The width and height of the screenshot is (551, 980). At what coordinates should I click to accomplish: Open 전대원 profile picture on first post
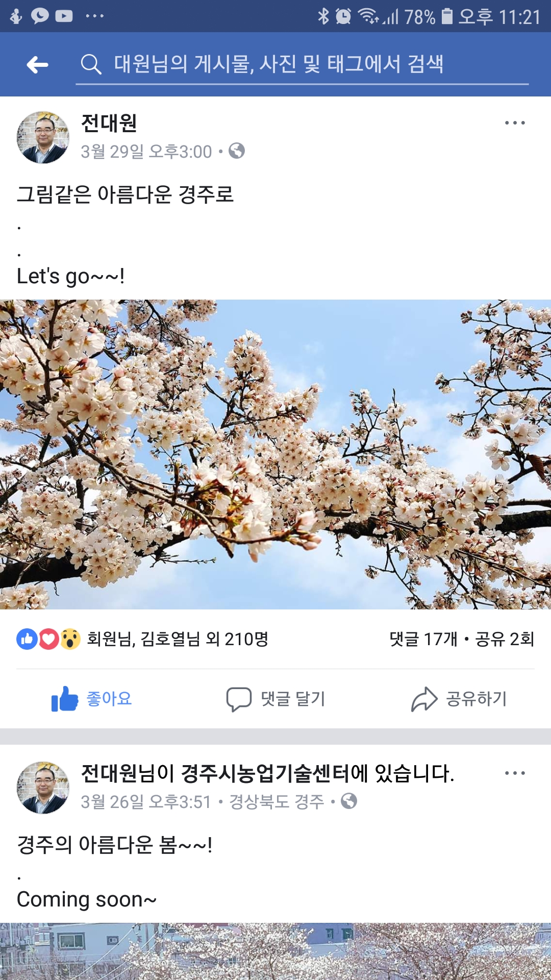point(43,137)
